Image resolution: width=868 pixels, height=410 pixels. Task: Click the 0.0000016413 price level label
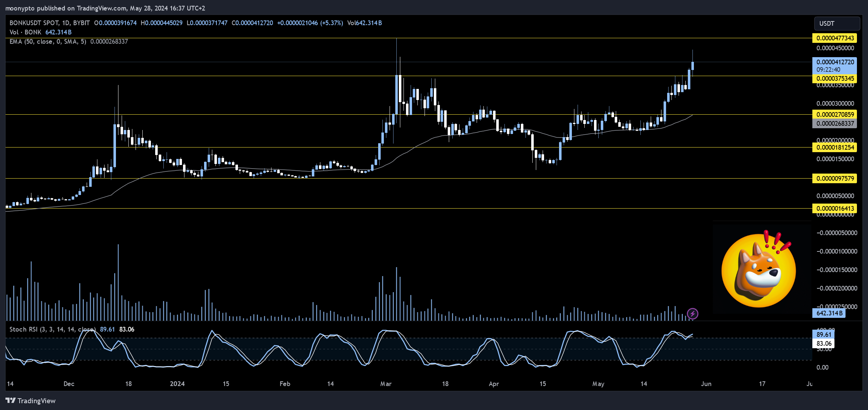click(x=835, y=209)
